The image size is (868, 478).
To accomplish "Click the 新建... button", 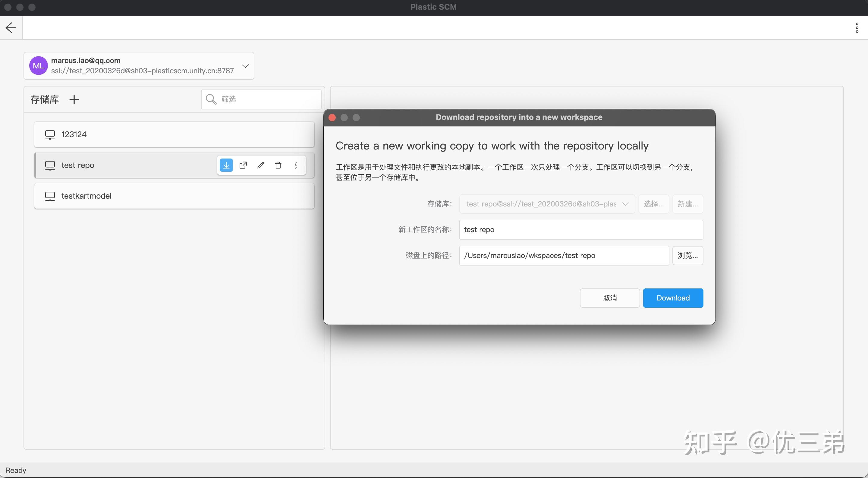I will click(688, 204).
